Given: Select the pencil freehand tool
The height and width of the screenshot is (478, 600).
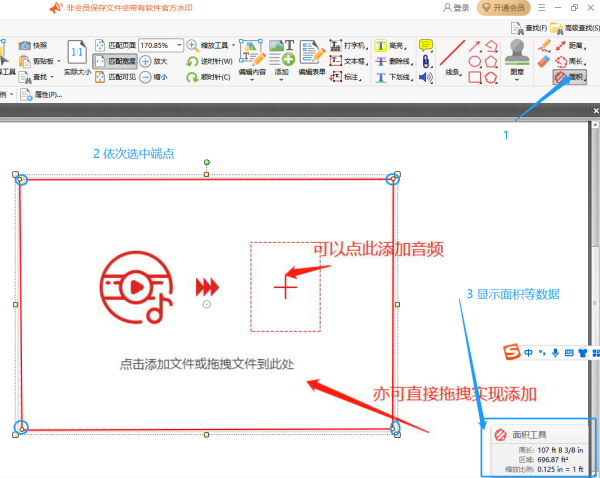Looking at the screenshot, I should (x=544, y=46).
